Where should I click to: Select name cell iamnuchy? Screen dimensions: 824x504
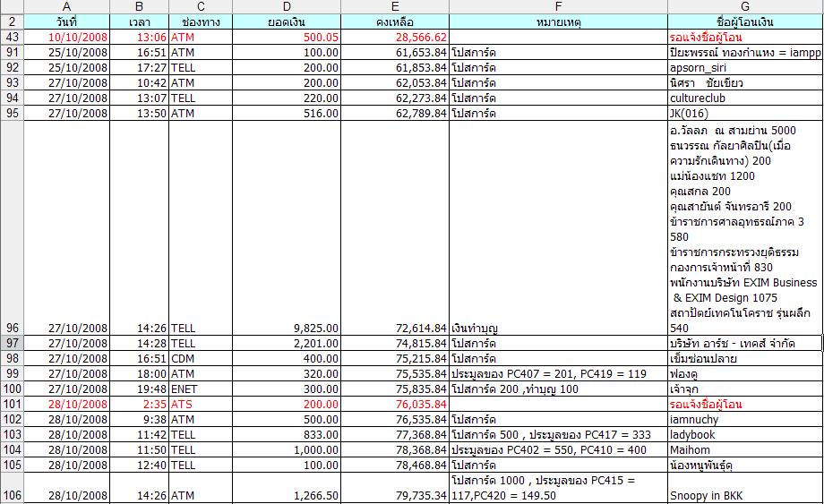coord(746,420)
